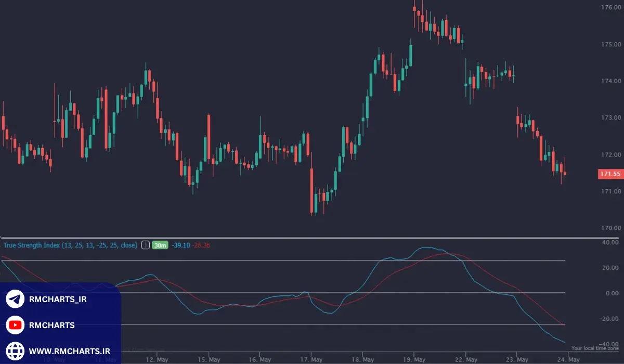This screenshot has height=364, width=624.
Task: Click the globe icon beside the website address
Action: point(15,351)
